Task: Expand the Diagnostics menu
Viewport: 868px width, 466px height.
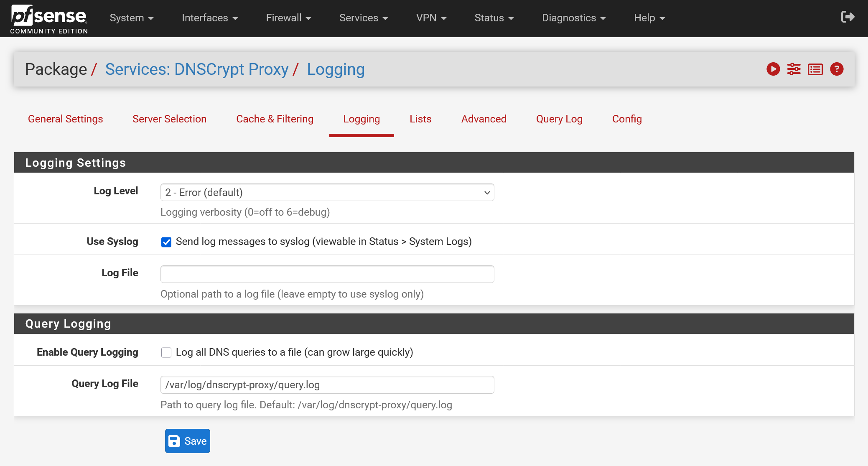Action: (574, 18)
